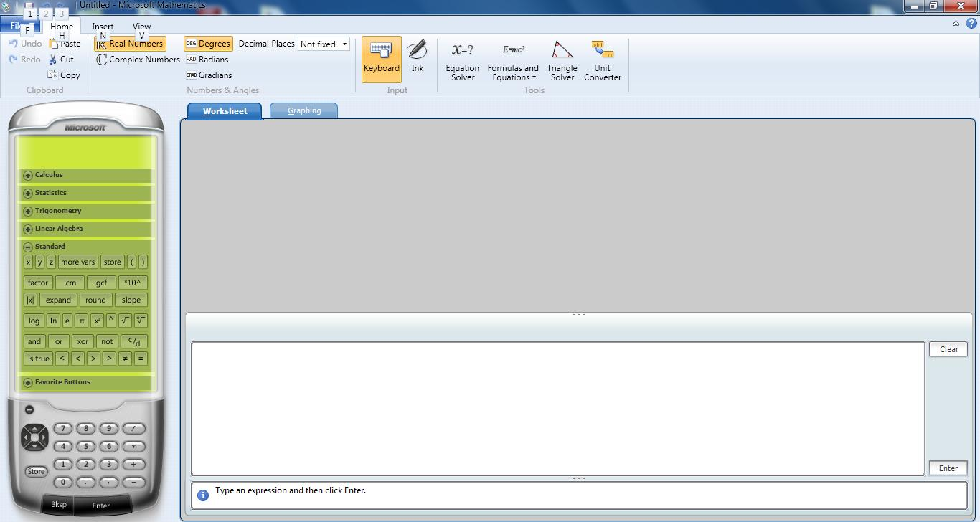
Task: Open the Insert ribbon tab
Action: pyautogui.click(x=103, y=26)
